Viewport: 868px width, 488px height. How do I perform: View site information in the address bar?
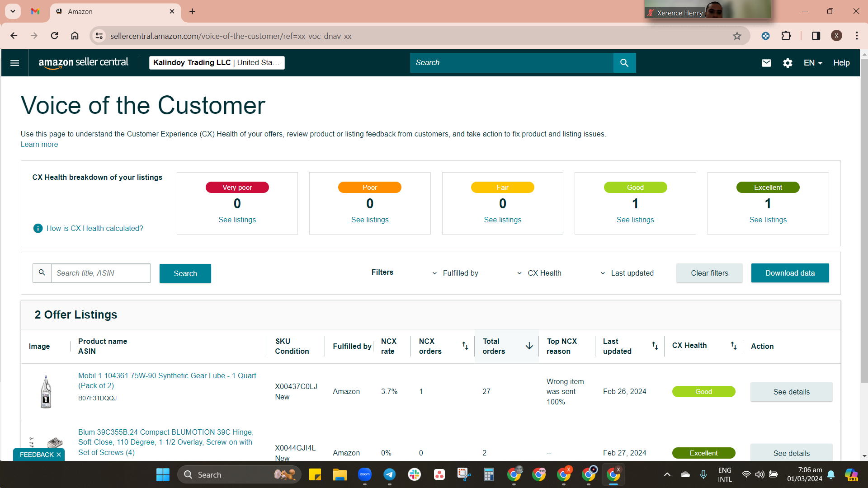coord(99,36)
